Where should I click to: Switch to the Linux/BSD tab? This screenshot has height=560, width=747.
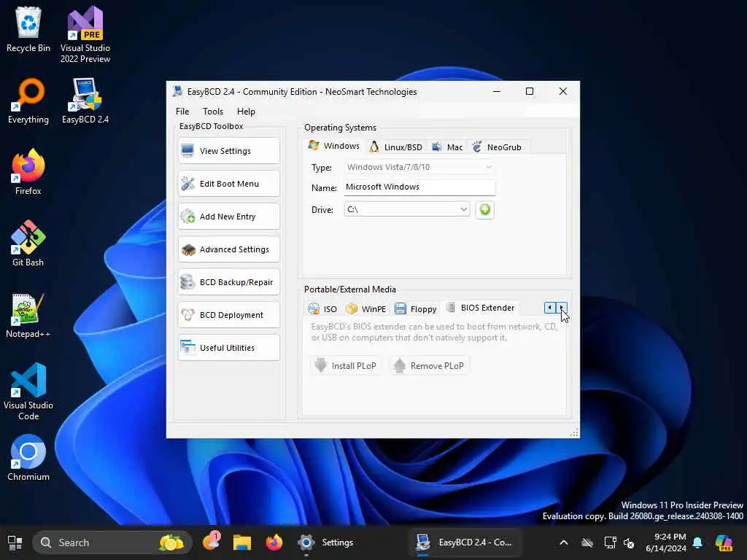pos(396,147)
